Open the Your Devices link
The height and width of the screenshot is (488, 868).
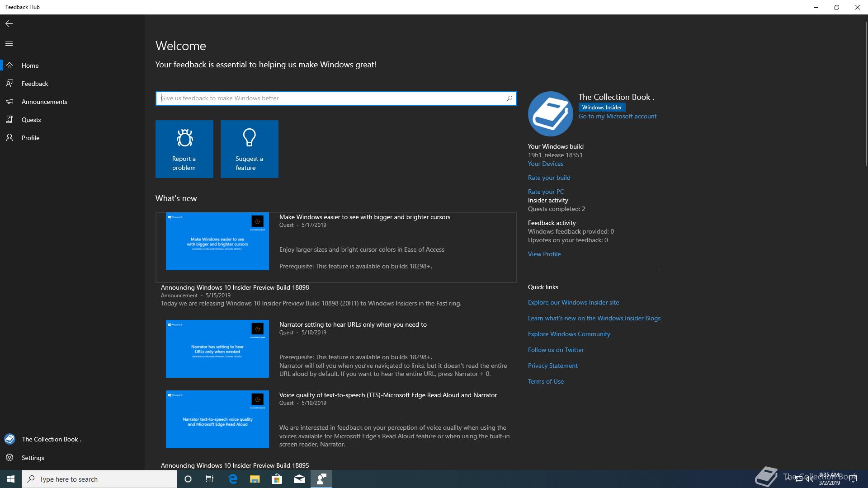pos(545,164)
